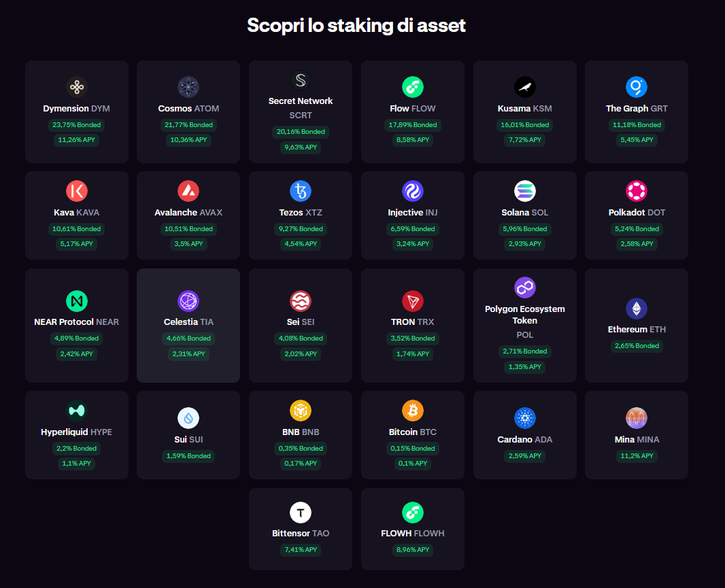Click the Scopri lo staking di asset heading
Screen dimensions: 725x588
(x=356, y=25)
